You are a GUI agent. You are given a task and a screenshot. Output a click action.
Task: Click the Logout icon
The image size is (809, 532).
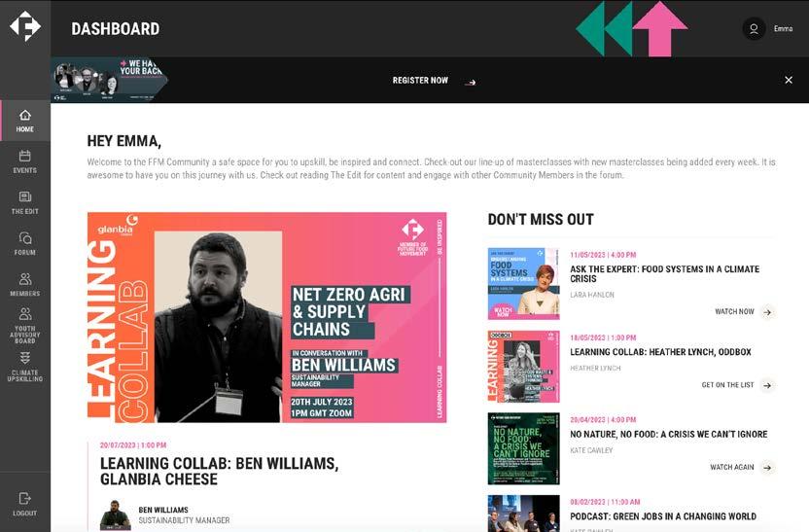24,499
